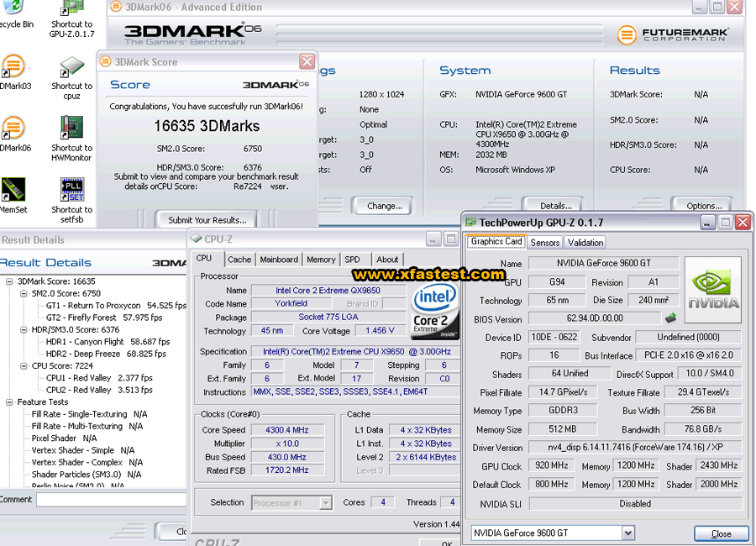Viewport: 756px width, 546px height.
Task: Click the GPU-Z BIOS Version field
Action: click(595, 318)
